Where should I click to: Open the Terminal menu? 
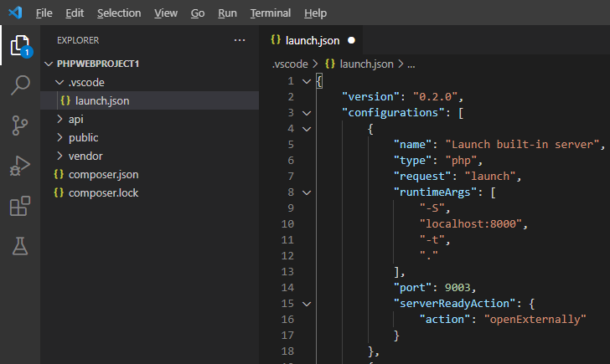point(271,13)
